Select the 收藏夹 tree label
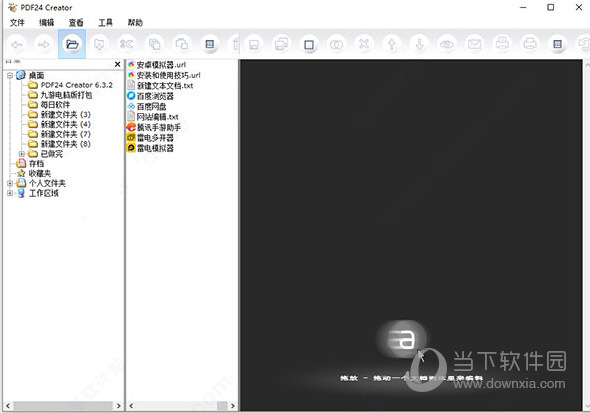The image size is (590, 413). coord(40,173)
